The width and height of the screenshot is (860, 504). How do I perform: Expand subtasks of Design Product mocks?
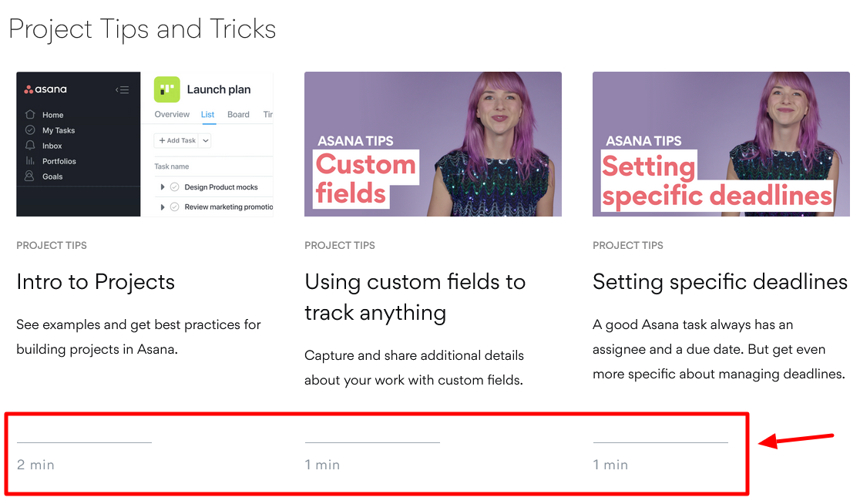162,186
